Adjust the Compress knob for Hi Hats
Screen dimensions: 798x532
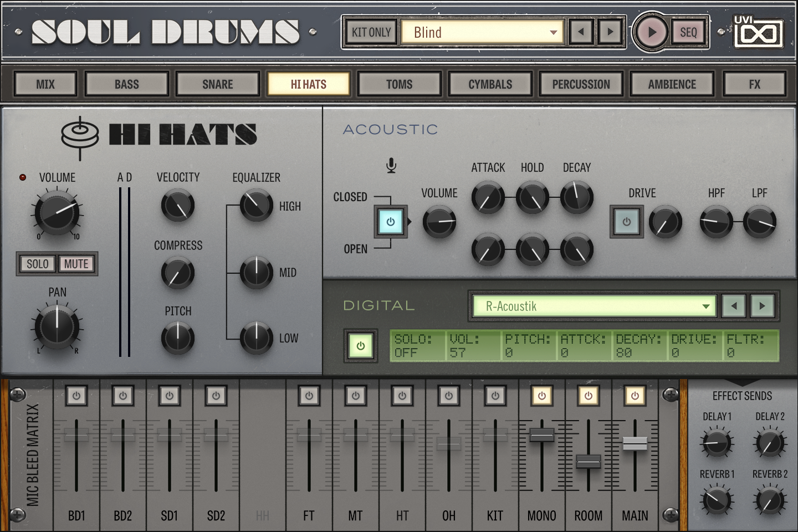(x=177, y=273)
